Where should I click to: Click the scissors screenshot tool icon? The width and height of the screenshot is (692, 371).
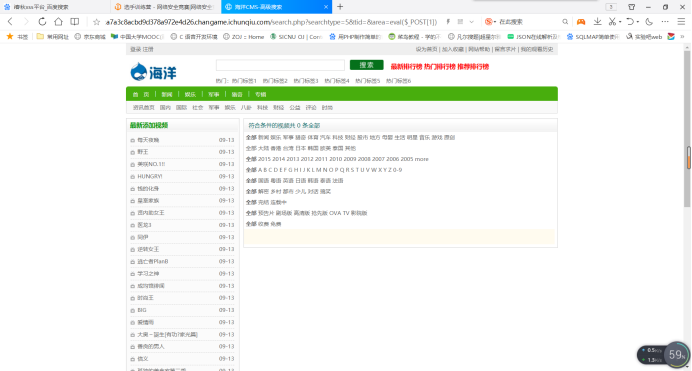click(x=612, y=22)
